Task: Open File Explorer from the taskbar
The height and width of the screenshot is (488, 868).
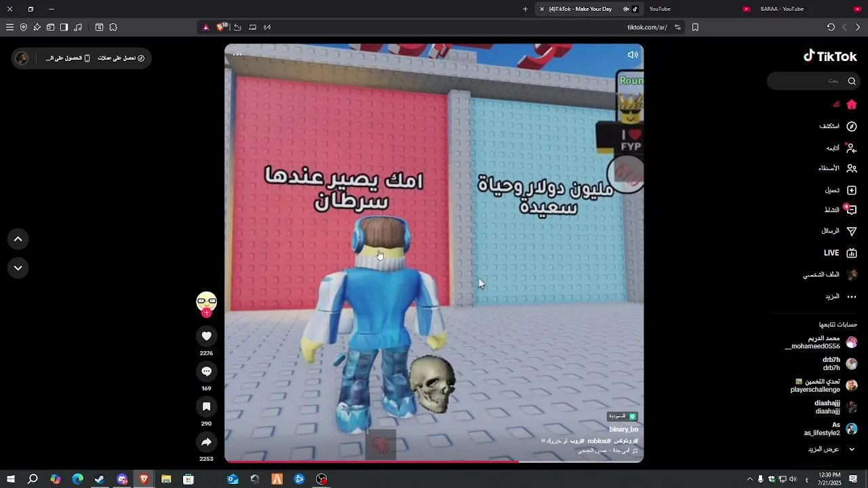Action: 166,479
